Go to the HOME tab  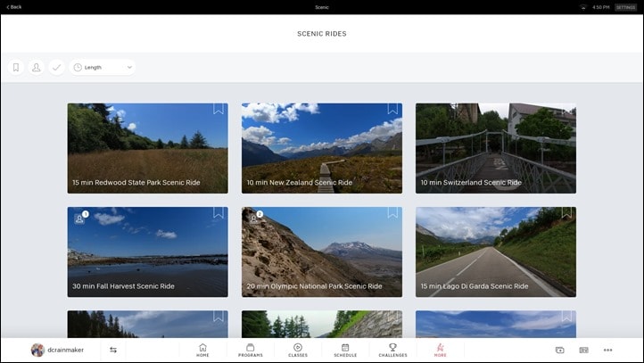point(202,351)
